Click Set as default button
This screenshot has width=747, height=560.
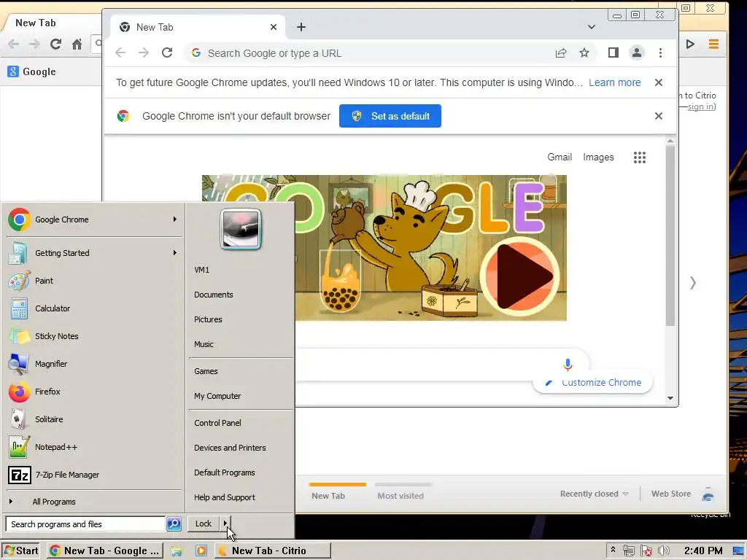pos(390,116)
